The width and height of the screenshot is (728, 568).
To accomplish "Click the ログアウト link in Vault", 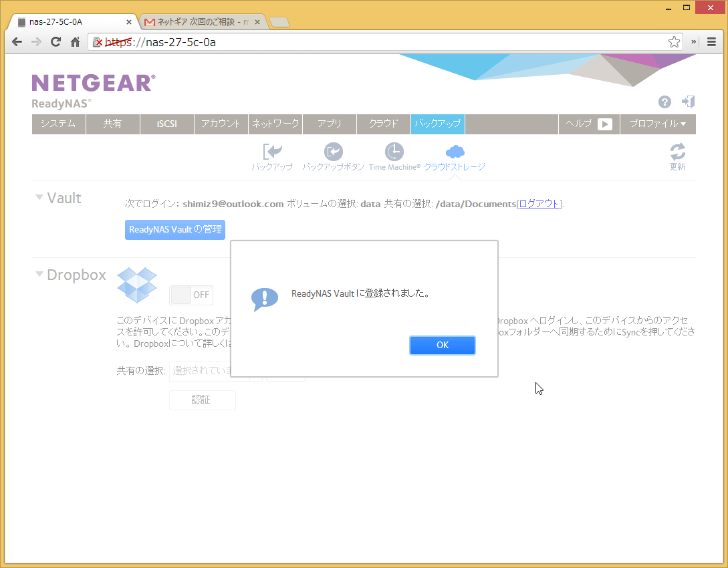I will tap(540, 204).
